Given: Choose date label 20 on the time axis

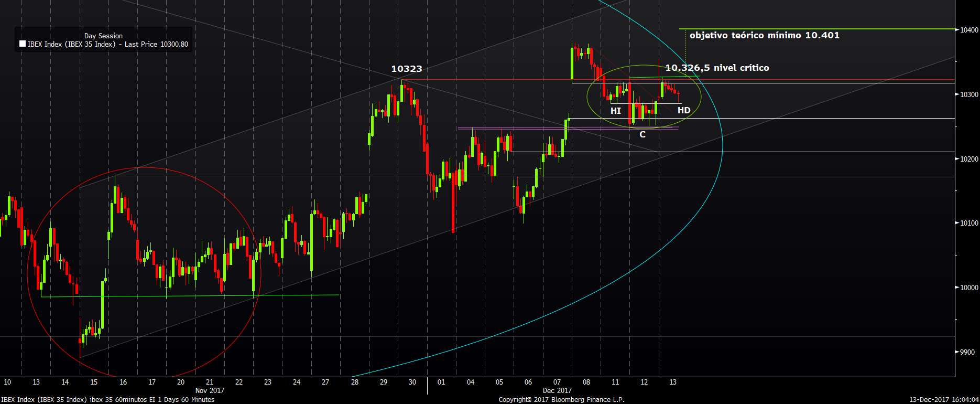Looking at the screenshot, I should tap(181, 382).
